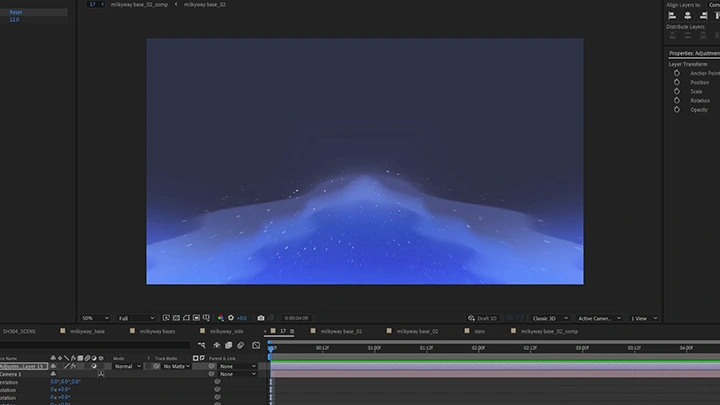The height and width of the screenshot is (405, 720).
Task: Click milkyway base_02 in viewer breadcrumb
Action: (x=205, y=5)
